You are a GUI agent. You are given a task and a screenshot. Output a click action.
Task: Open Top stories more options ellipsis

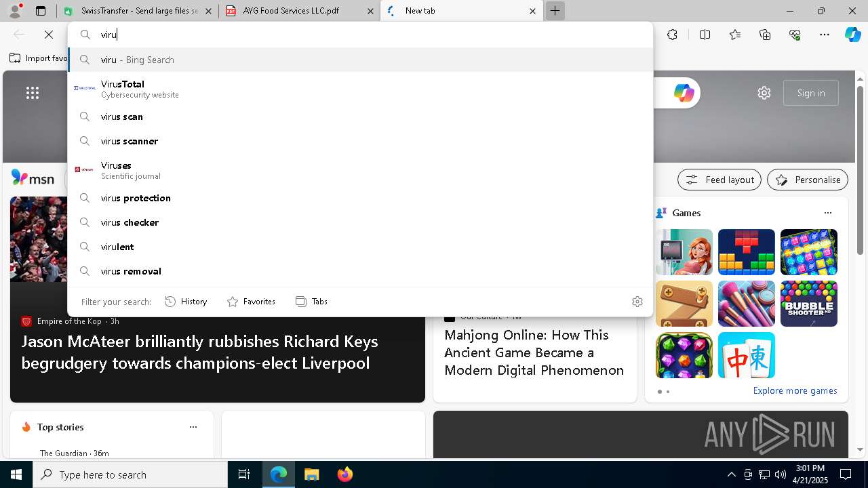[x=193, y=427]
